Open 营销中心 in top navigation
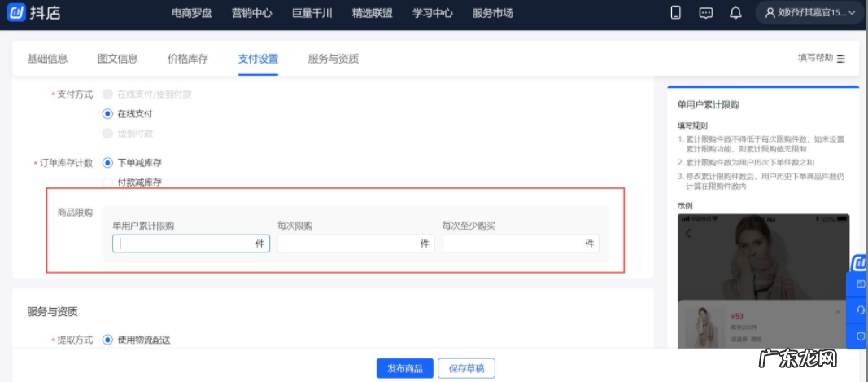 pos(252,13)
